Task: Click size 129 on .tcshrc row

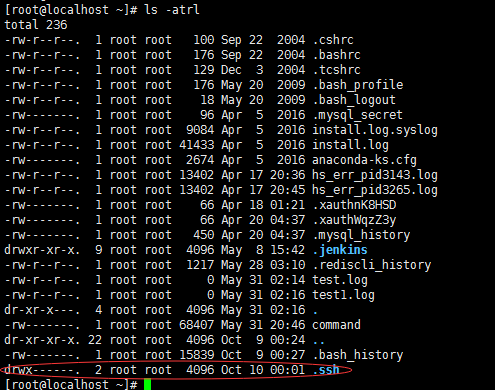Action: coord(204,70)
